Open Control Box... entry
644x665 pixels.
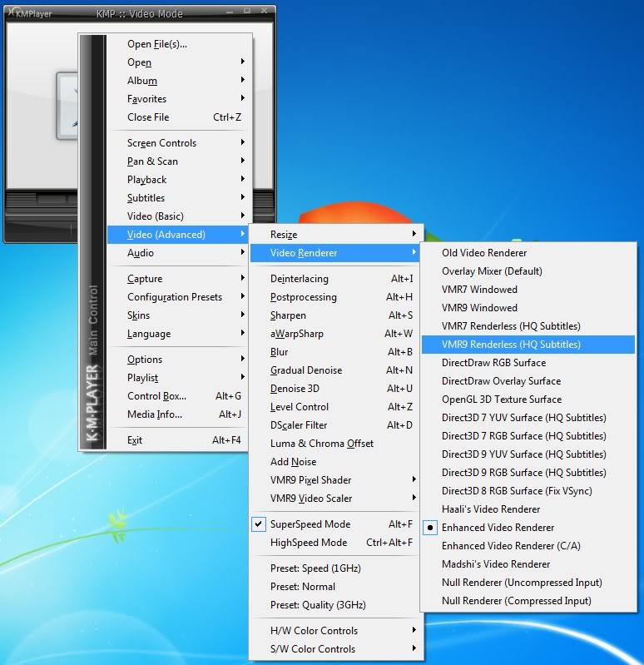pos(177,395)
